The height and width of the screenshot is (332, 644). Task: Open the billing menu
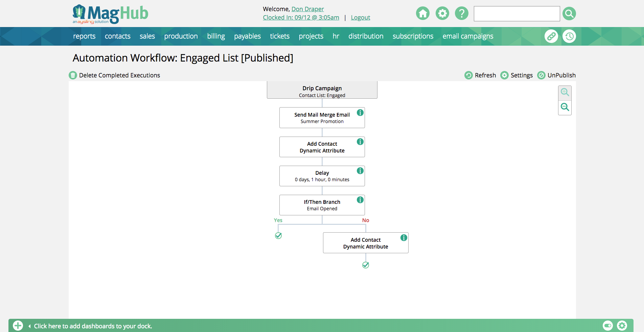(x=216, y=36)
